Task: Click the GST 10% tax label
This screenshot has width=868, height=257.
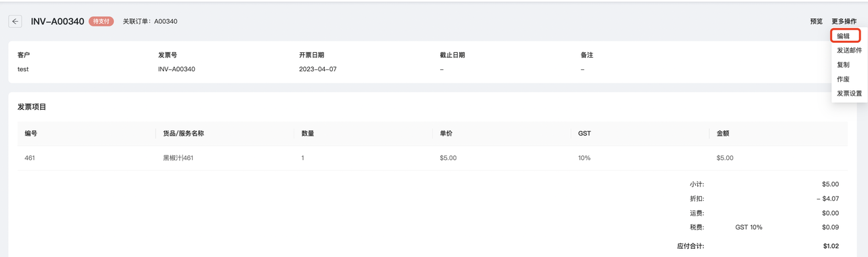Action: click(x=749, y=227)
